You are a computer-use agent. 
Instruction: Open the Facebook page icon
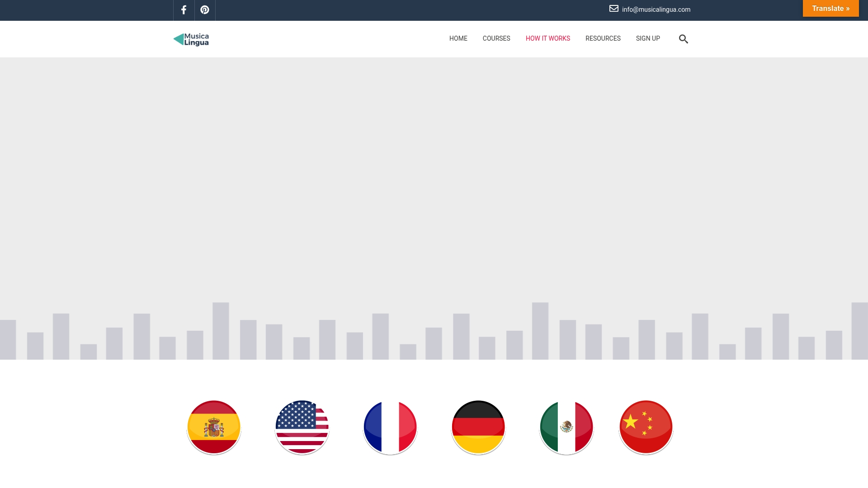point(184,10)
